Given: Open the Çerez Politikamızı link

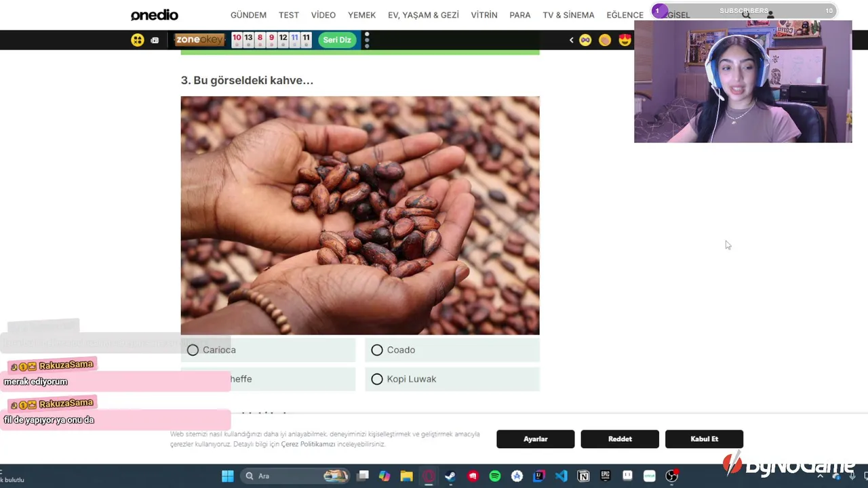Looking at the screenshot, I should pyautogui.click(x=309, y=444).
